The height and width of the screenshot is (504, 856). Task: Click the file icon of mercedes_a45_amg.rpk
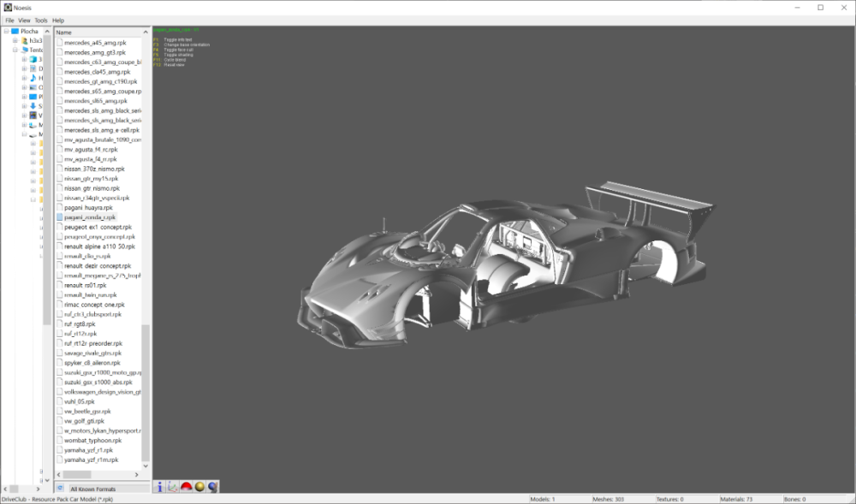[x=60, y=43]
